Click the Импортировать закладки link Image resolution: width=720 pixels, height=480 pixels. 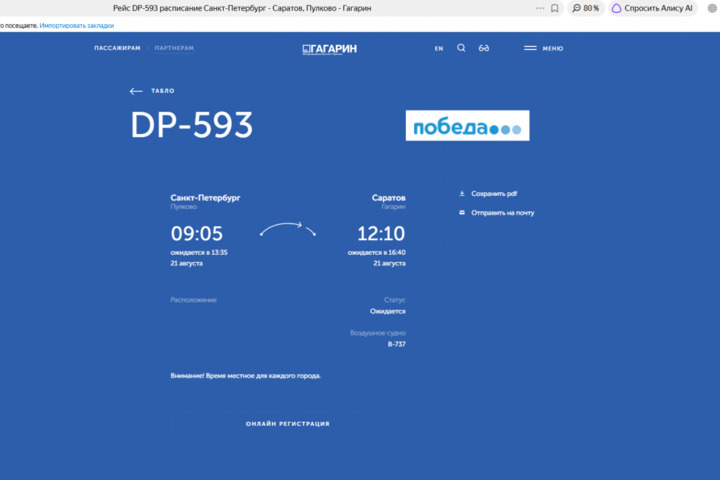77,26
